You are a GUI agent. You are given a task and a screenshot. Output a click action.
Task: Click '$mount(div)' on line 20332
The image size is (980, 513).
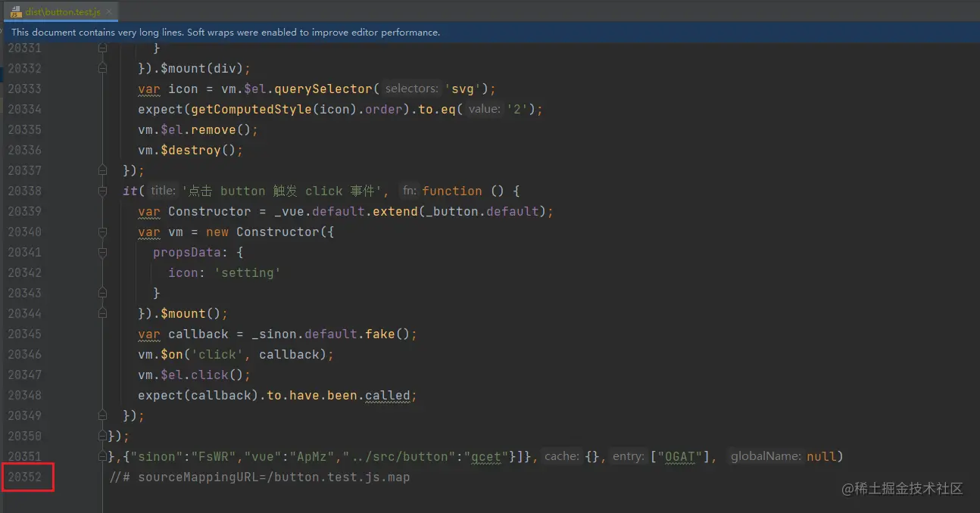pyautogui.click(x=201, y=68)
